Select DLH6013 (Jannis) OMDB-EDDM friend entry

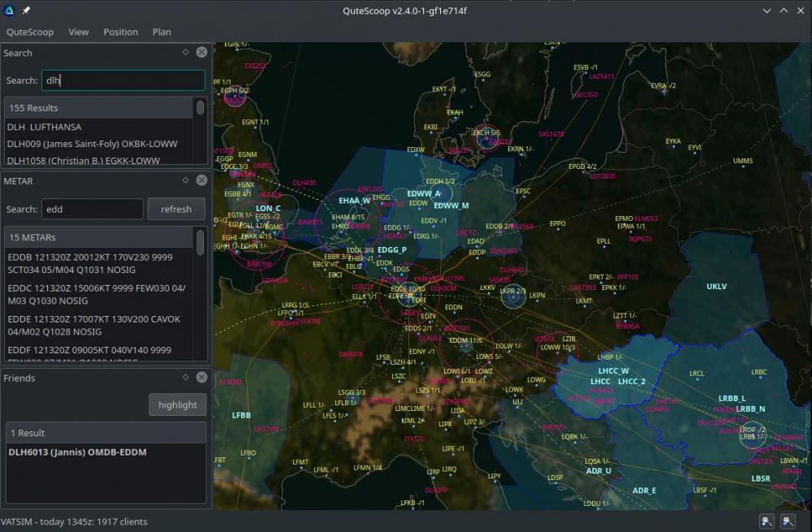[x=77, y=452]
